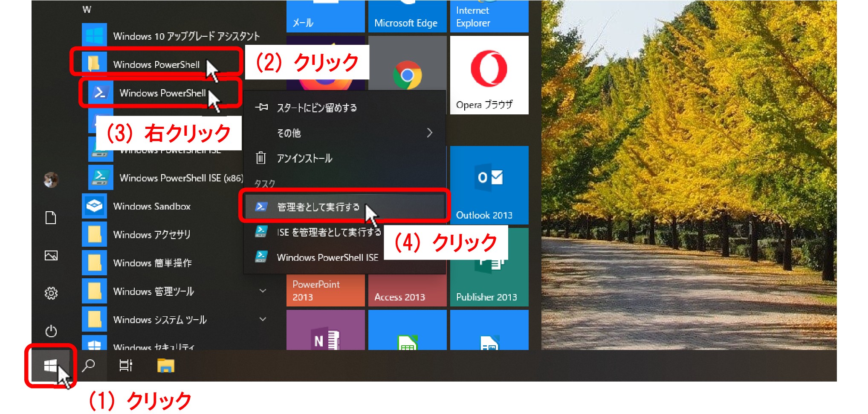Open Windows 10 アップグレード アシスタント

coord(171,36)
